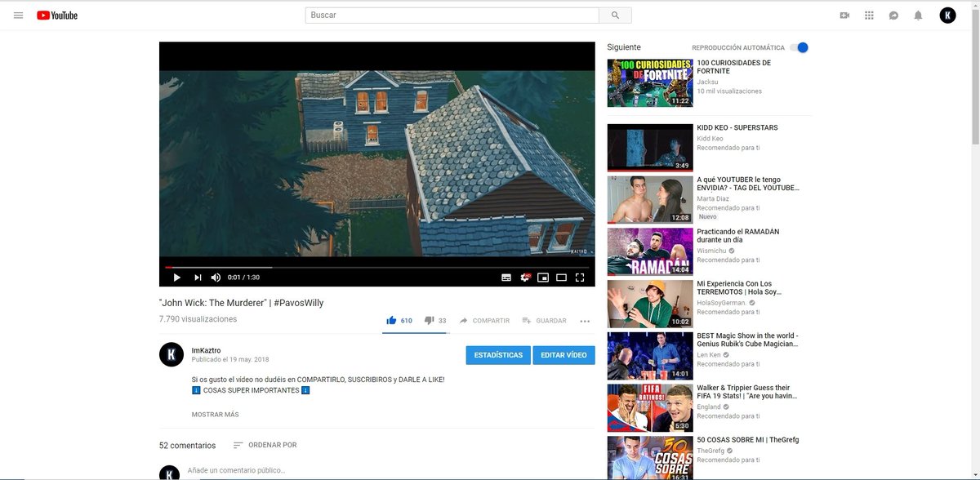Click the England channel name

pos(709,407)
